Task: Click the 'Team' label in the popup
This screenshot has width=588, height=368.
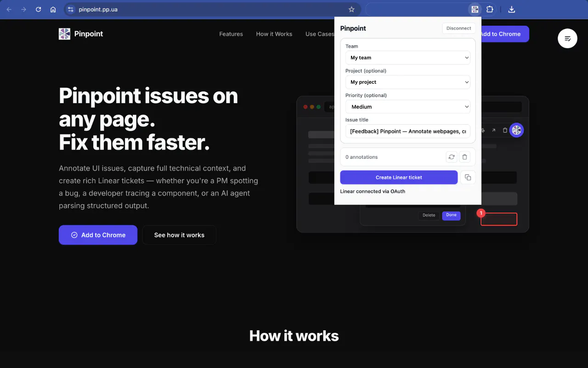Action: [x=352, y=46]
